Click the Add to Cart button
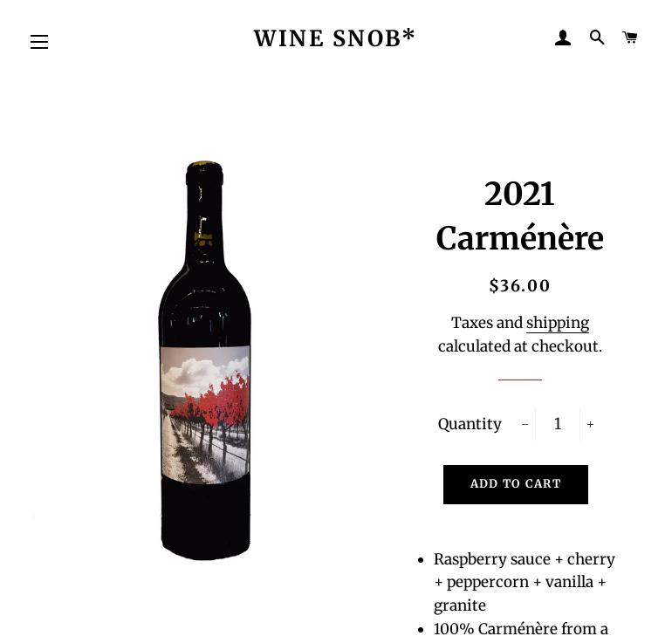This screenshot has height=636, width=672. click(516, 484)
